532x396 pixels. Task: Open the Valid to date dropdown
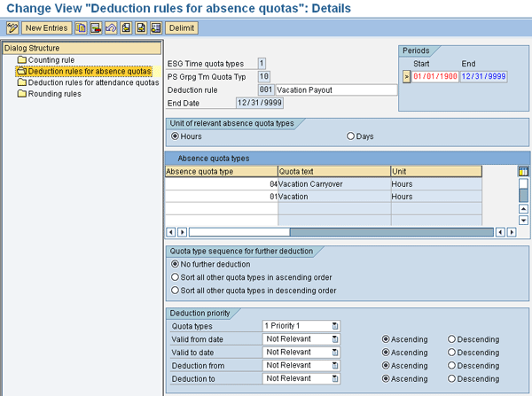pyautogui.click(x=335, y=353)
